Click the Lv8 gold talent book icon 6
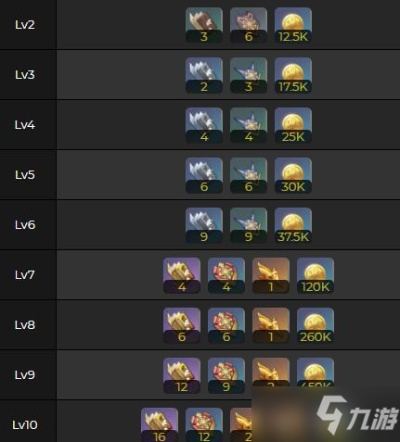The width and height of the screenshot is (400, 442). coord(182,325)
